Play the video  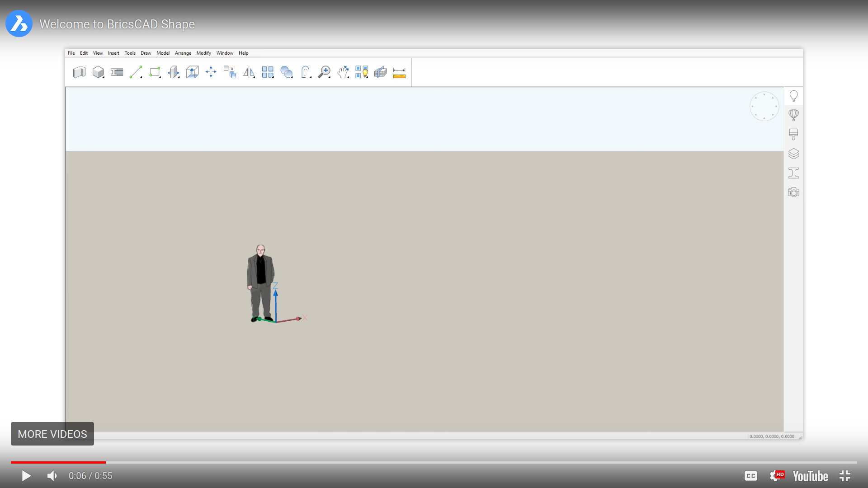point(26,476)
